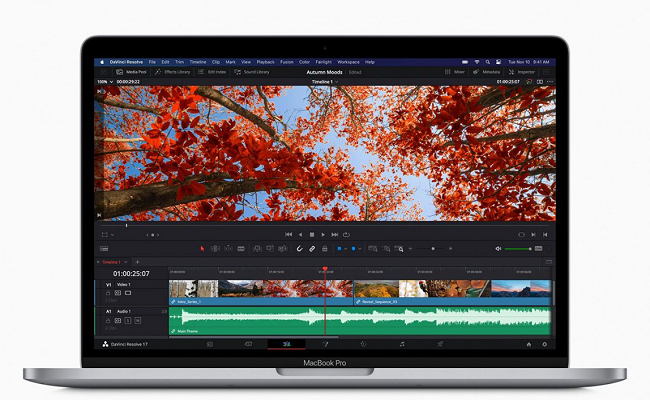650x400 pixels.
Task: Disable Video 1 track visibility
Action: coord(128,293)
